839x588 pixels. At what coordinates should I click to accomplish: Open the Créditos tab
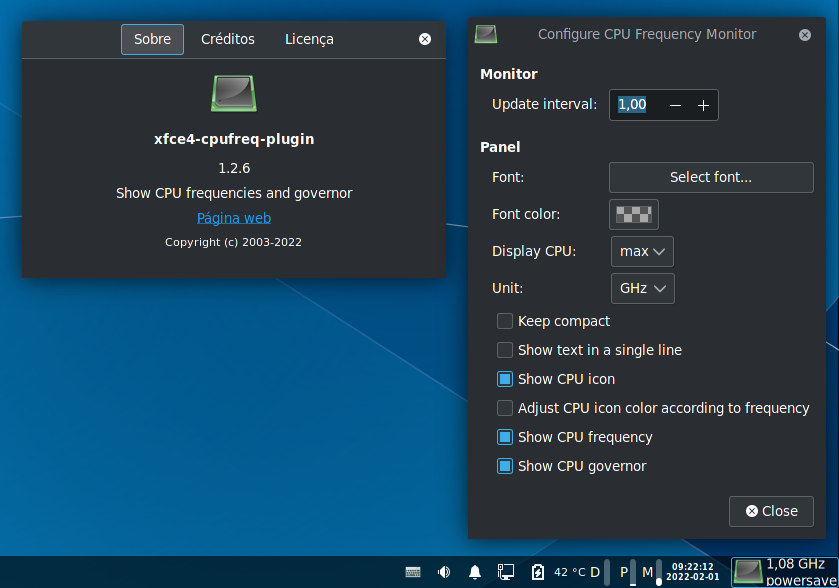(x=228, y=39)
